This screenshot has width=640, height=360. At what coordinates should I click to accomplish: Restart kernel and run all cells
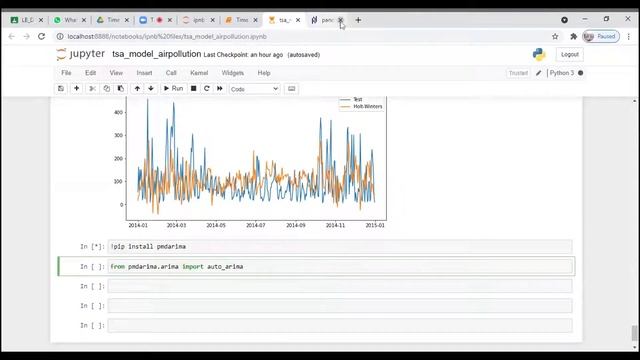click(220, 89)
